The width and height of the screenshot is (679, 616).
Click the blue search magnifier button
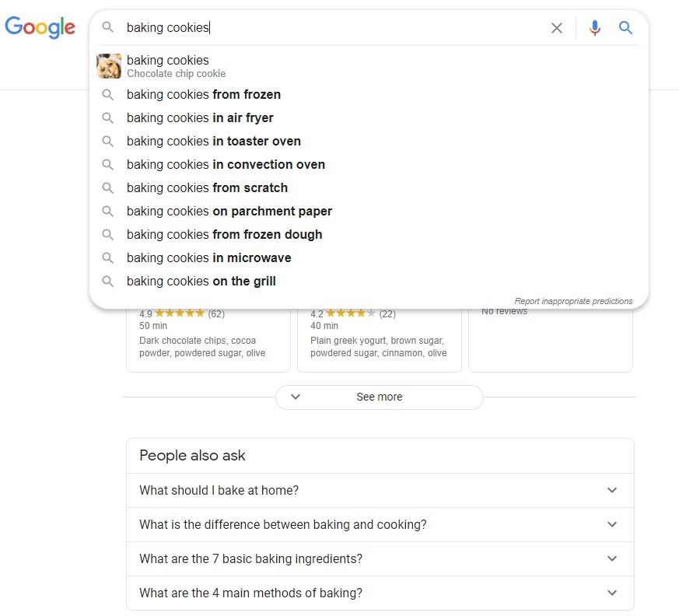(625, 28)
